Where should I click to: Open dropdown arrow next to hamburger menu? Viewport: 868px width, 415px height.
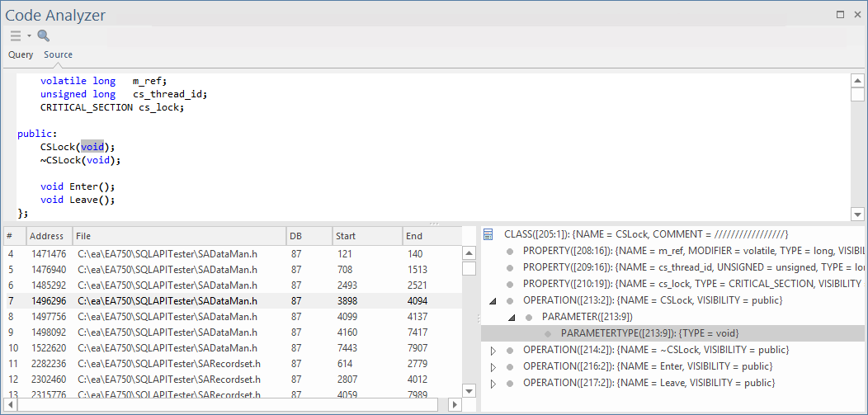(x=29, y=35)
